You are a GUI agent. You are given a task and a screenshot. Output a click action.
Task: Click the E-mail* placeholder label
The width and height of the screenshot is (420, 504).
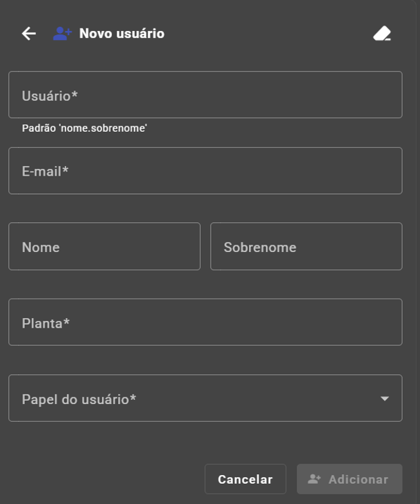pyautogui.click(x=45, y=172)
